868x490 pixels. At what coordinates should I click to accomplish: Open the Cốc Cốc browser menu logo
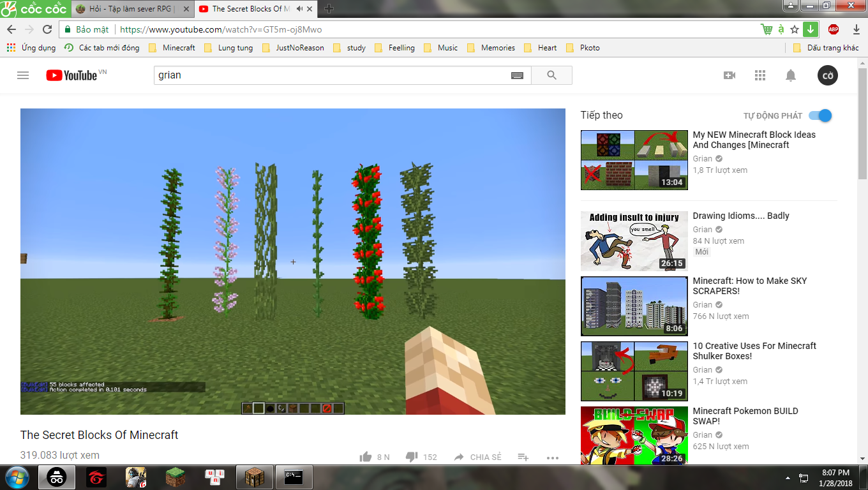click(34, 9)
